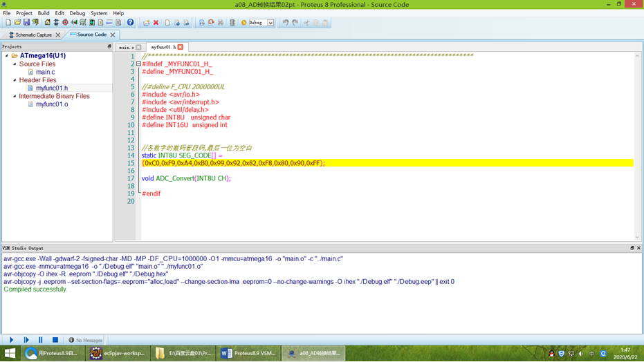
Task: Click the Open Project folder icon
Action: (18, 23)
